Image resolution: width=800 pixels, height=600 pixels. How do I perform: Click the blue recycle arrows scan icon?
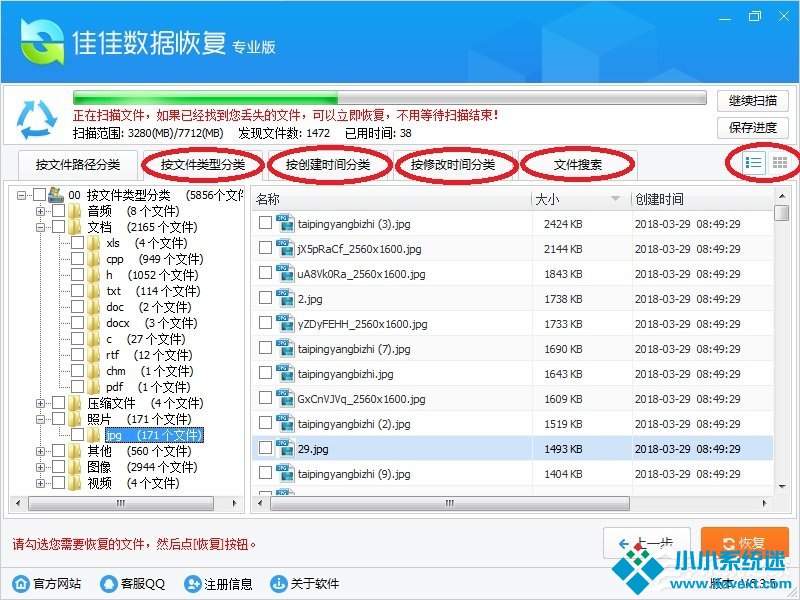click(36, 120)
